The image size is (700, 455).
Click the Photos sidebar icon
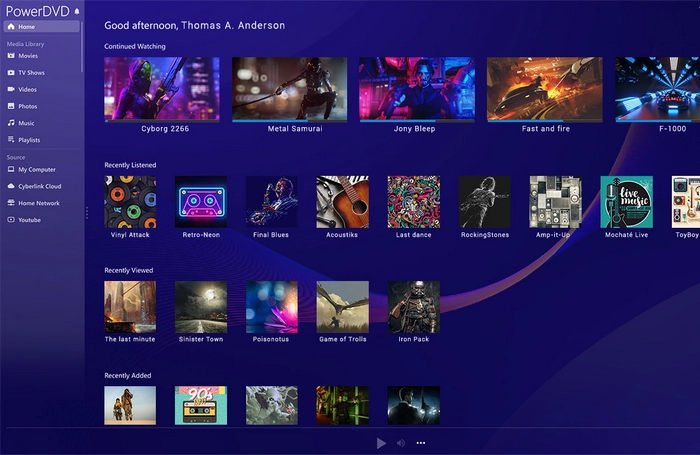coord(11,106)
